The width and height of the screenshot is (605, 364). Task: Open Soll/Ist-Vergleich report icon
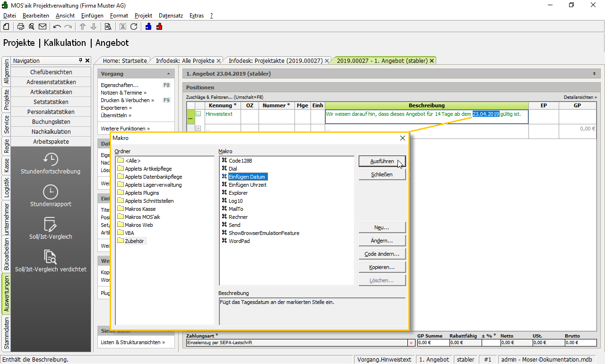(51, 224)
